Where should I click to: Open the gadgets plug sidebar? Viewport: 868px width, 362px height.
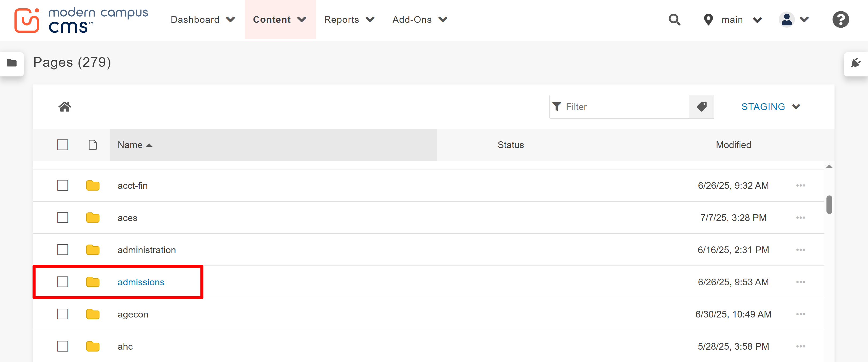pyautogui.click(x=855, y=63)
